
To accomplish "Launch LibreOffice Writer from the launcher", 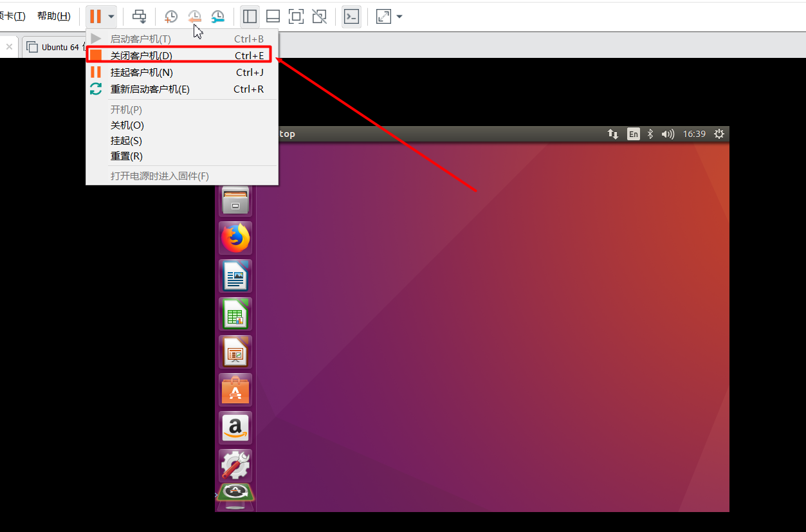I will coord(235,276).
